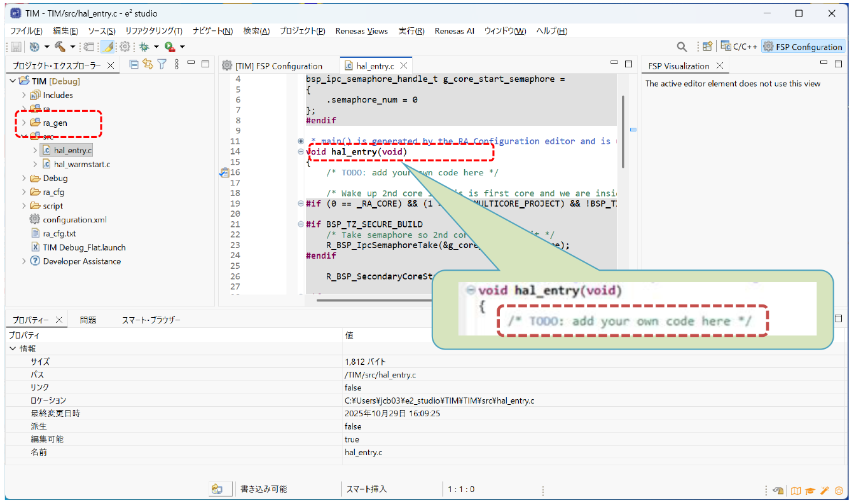Click the Open Perspective icon

pos(707,46)
